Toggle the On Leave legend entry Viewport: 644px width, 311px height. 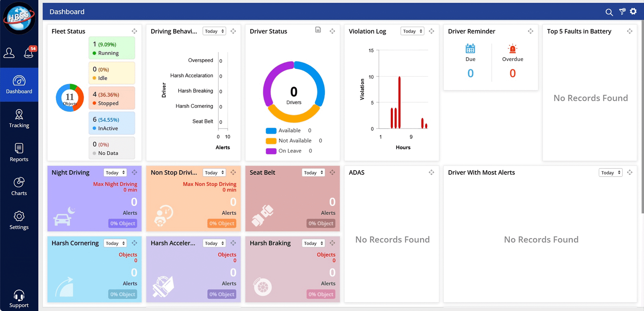(284, 151)
